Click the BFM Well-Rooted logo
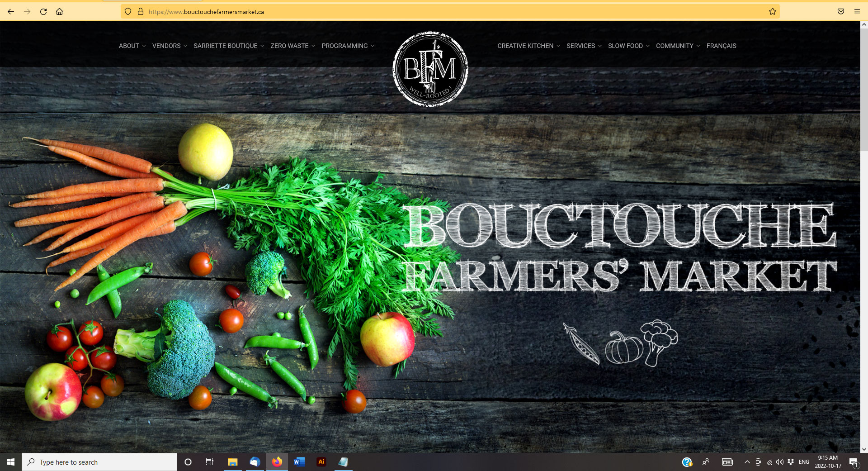Screen dimensions: 868x471 pos(430,69)
